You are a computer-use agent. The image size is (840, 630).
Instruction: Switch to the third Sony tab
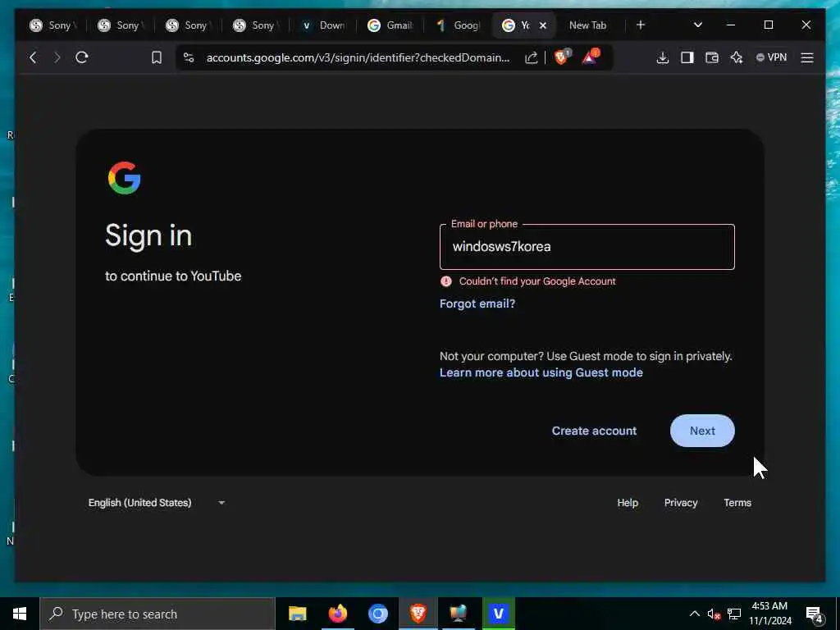click(x=189, y=25)
